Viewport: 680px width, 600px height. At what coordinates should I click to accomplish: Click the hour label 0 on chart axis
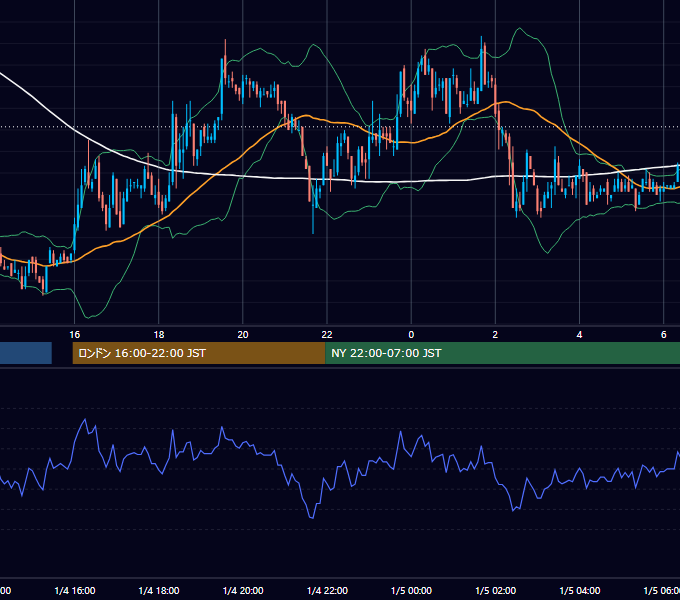pyautogui.click(x=411, y=334)
